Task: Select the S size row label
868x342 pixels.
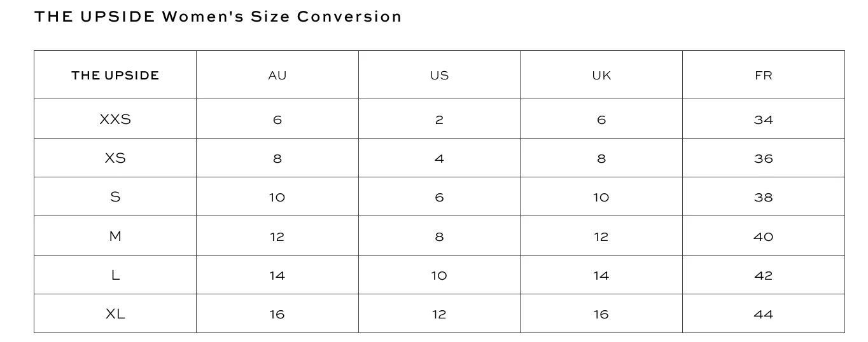Action: click(115, 196)
